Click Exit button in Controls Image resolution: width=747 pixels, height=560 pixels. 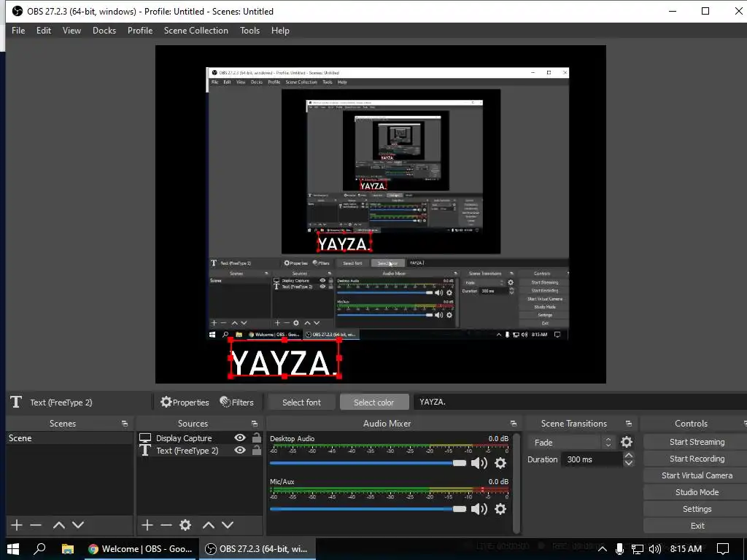pyautogui.click(x=697, y=526)
